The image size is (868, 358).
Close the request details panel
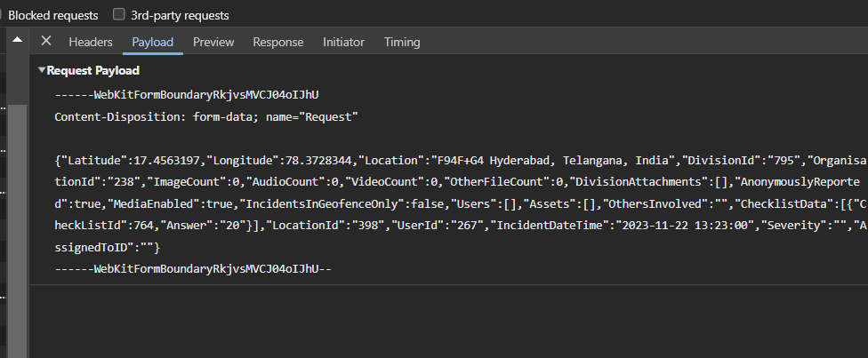tap(46, 42)
